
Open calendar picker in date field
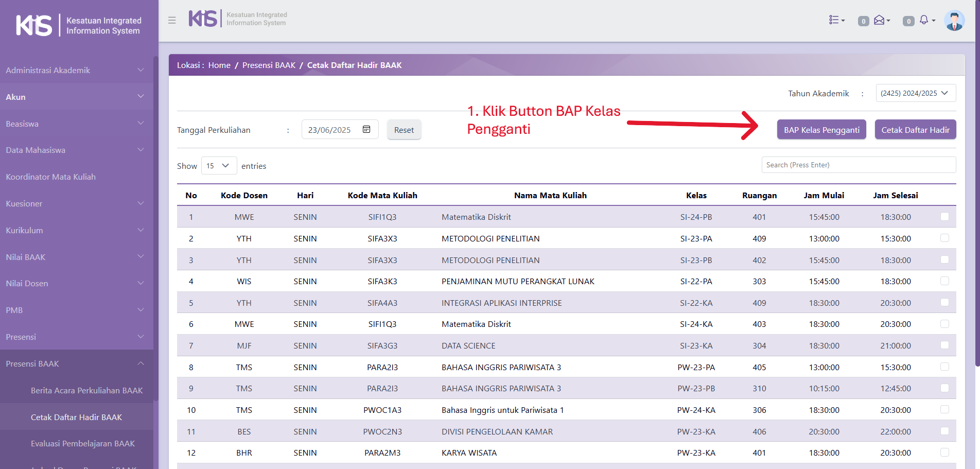coord(366,129)
